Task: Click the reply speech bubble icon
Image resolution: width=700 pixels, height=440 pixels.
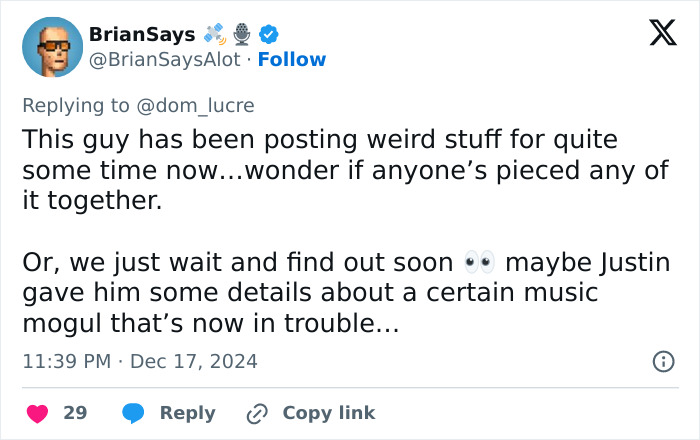Action: tap(134, 413)
